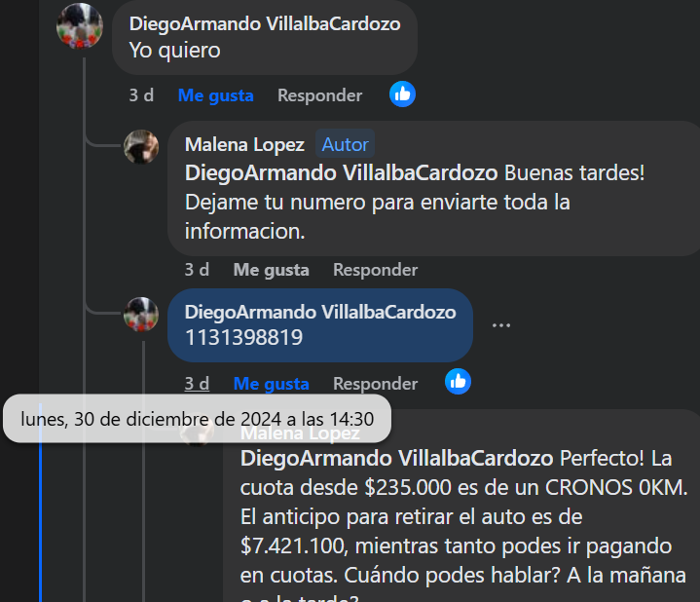The image size is (700, 602).
Task: Click "Responder" under Malena's "Buenas tardes" reply
Action: [x=376, y=270]
